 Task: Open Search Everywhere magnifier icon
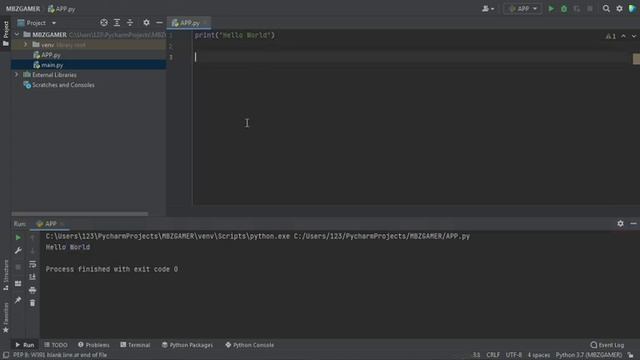[606, 9]
